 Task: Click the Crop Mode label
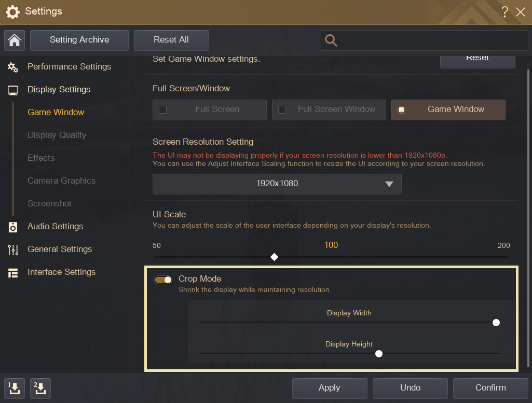(200, 279)
